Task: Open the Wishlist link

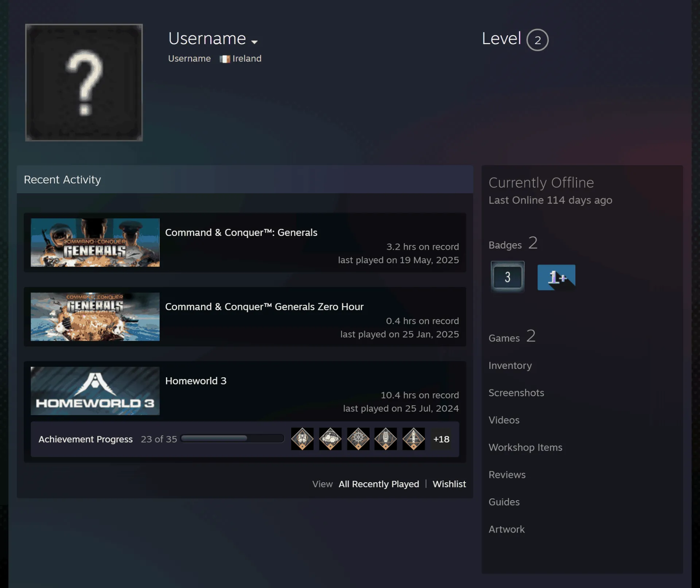Action: click(449, 484)
